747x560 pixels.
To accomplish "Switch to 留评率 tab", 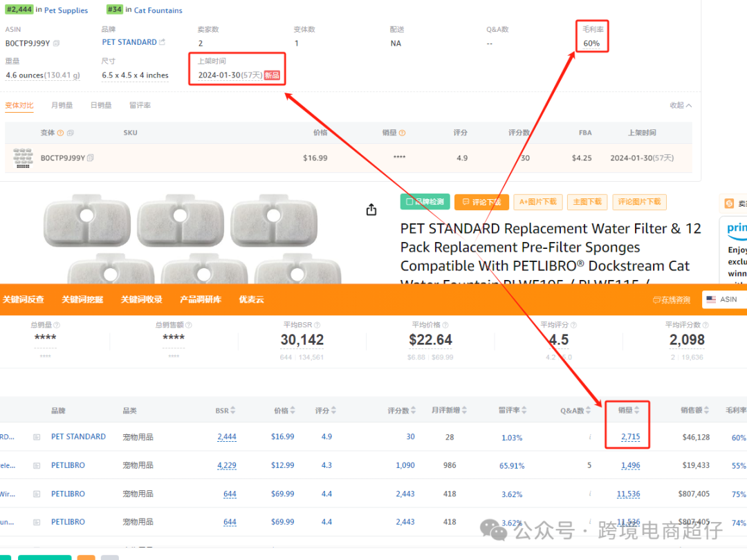I will [140, 105].
